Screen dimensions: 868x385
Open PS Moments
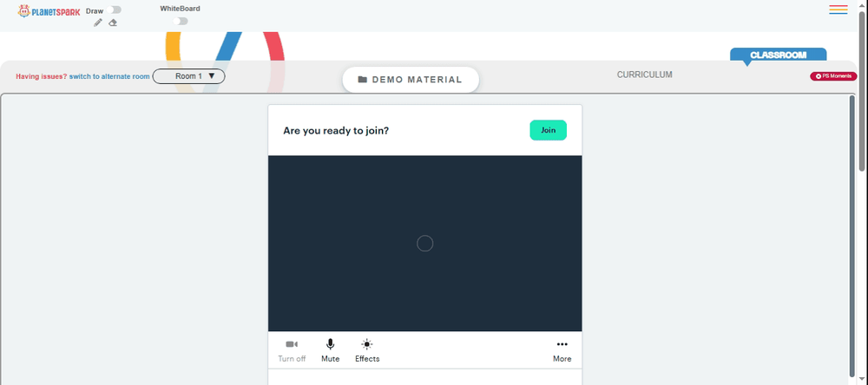click(833, 76)
